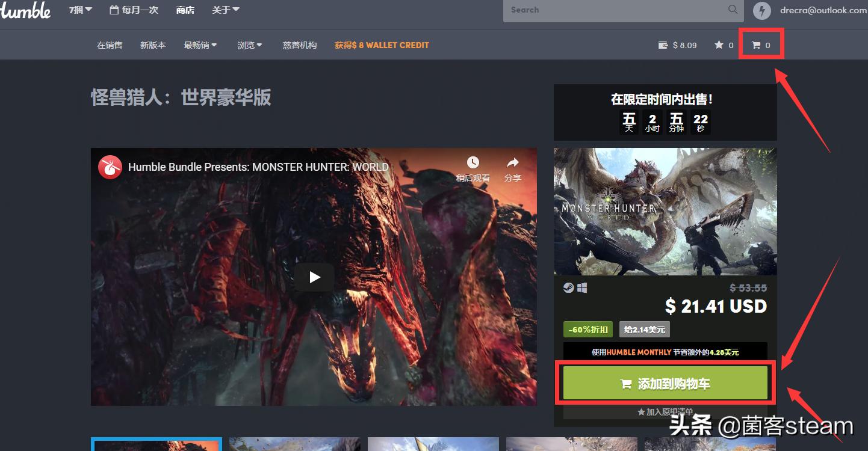This screenshot has width=868, height=451.
Task: Click the 获得$ 8 WALLET CREDIT link
Action: 382,45
